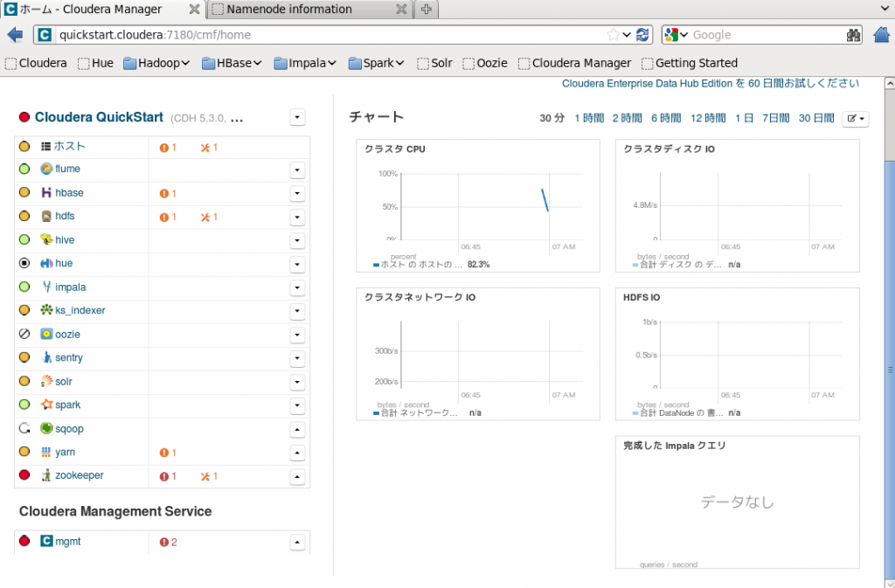Screen dimensions: 895x588
Task: Open the chart edit dropdown button
Action: click(x=855, y=119)
